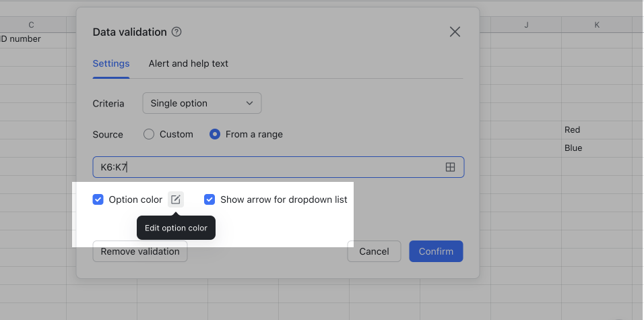This screenshot has width=644, height=320.
Task: Click the range selector grid icon
Action: [x=450, y=167]
